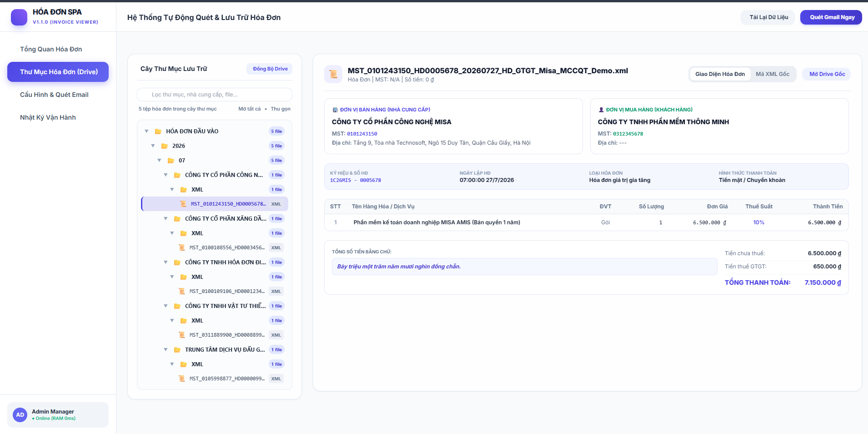
Task: Collapse TRUNG TÂM DỊCH VỤ ĐẤU G... supplier node
Action: click(166, 350)
